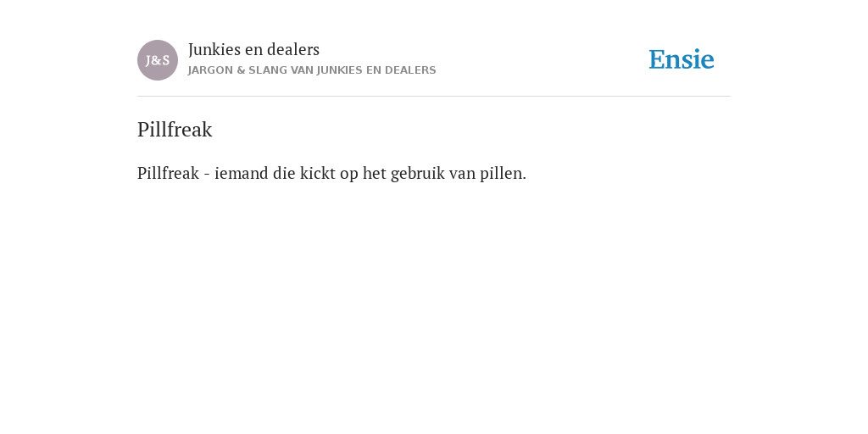Select the 'Junkies en dealers' author name
The height and width of the screenshot is (434, 868).
click(x=254, y=50)
